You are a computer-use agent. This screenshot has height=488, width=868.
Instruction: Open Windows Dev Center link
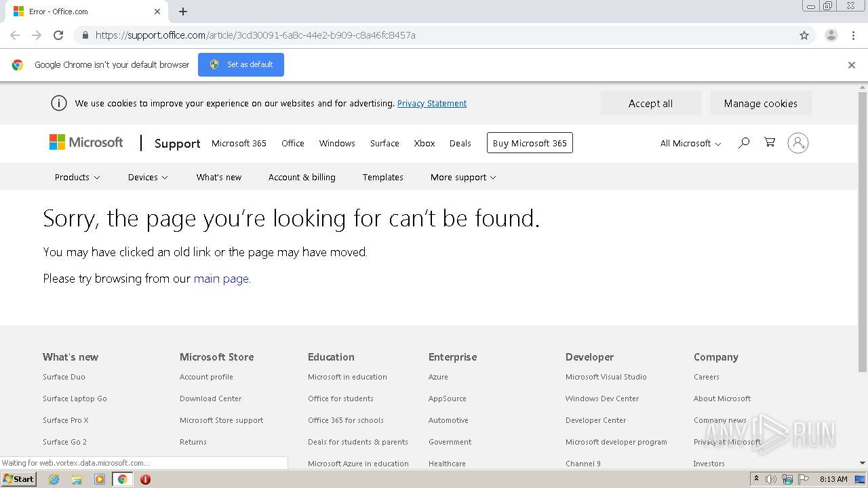coord(602,399)
